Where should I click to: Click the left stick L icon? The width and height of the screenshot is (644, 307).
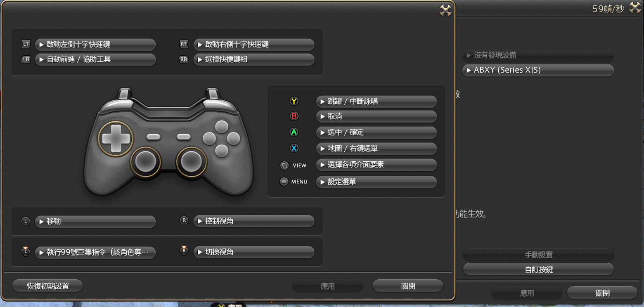coord(26,221)
